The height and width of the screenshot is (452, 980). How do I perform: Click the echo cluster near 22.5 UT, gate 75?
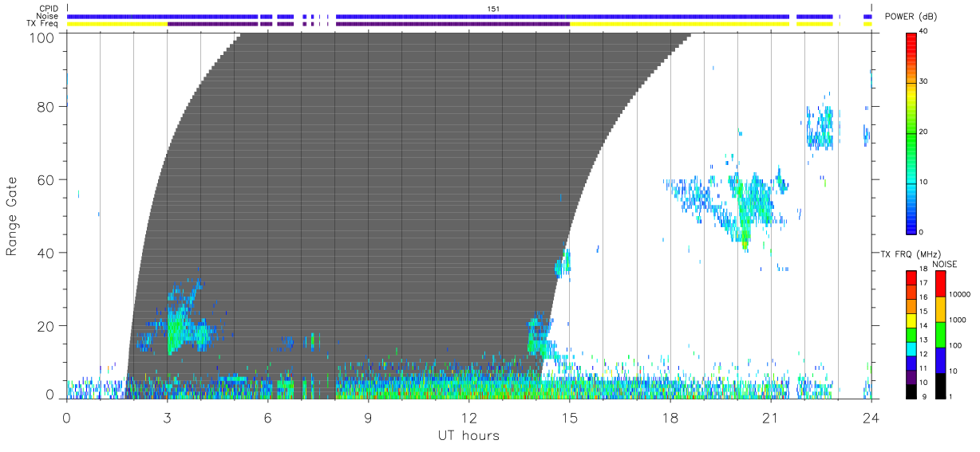[820, 128]
